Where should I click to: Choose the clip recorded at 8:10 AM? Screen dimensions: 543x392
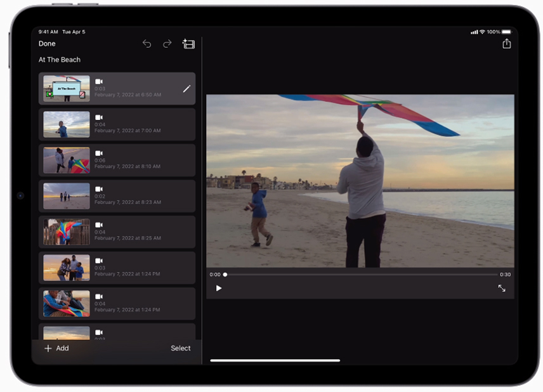tap(117, 160)
